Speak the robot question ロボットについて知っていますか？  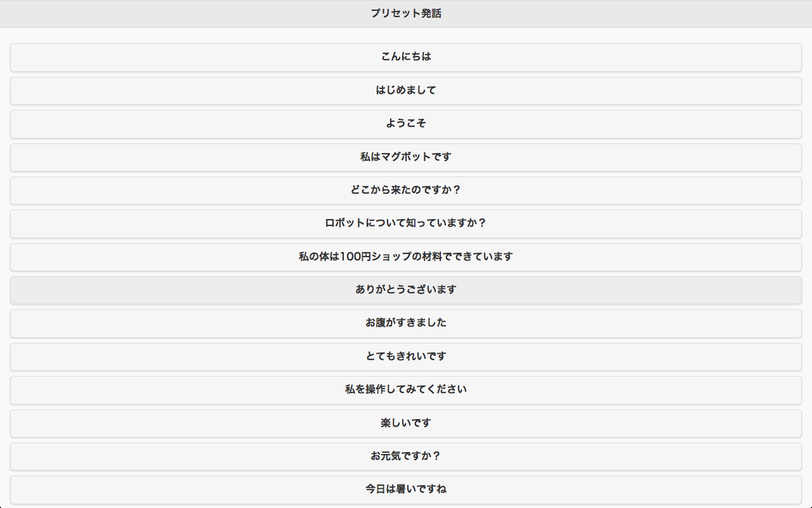[406, 224]
